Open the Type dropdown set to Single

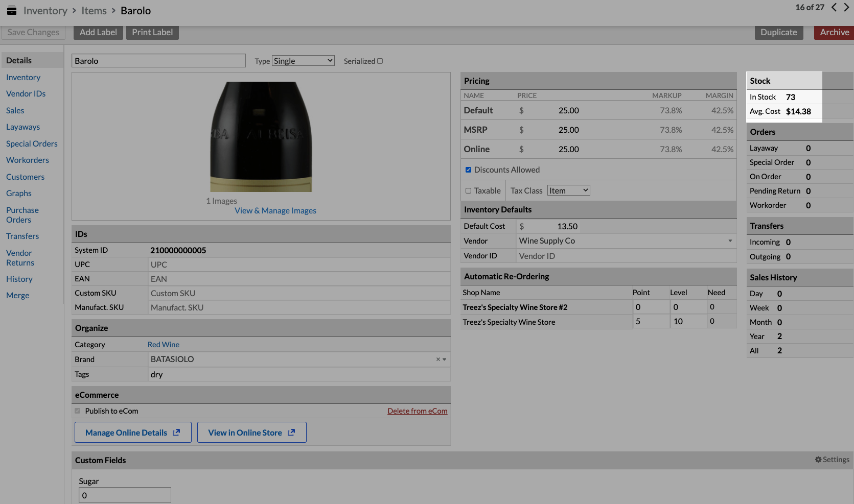tap(303, 61)
